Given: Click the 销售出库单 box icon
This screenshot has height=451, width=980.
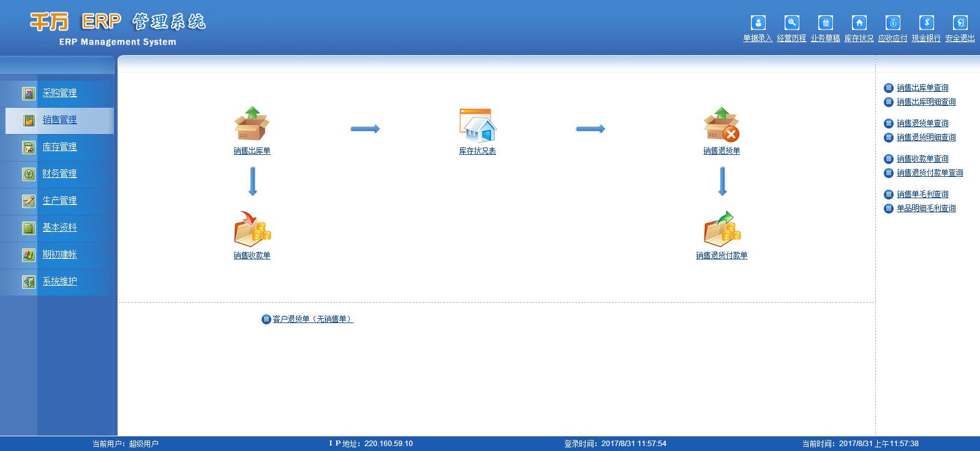Looking at the screenshot, I should (x=252, y=124).
